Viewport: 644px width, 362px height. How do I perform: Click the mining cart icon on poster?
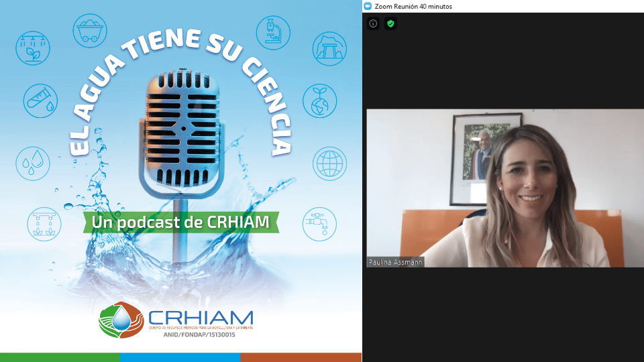point(90,31)
